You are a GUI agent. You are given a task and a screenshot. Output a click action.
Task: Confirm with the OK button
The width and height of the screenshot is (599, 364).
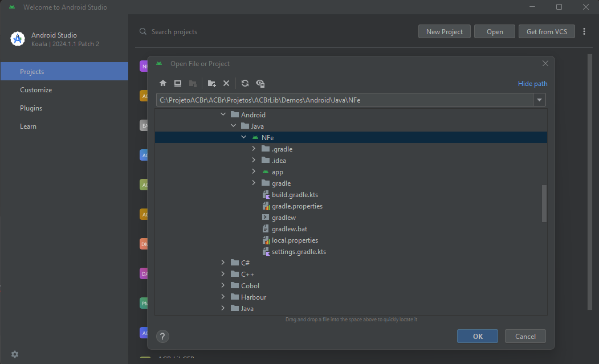click(x=478, y=336)
